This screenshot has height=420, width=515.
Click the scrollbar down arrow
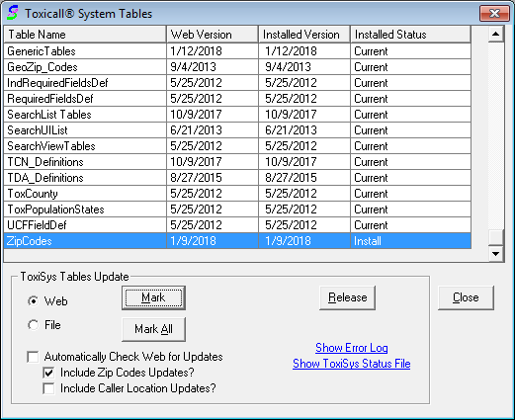(x=496, y=254)
